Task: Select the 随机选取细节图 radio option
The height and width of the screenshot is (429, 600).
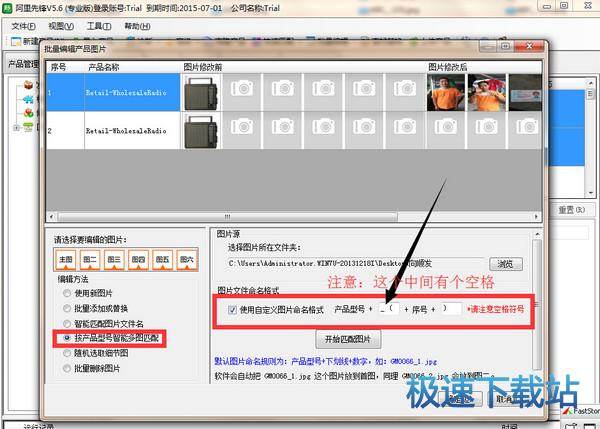Action: pos(95,353)
